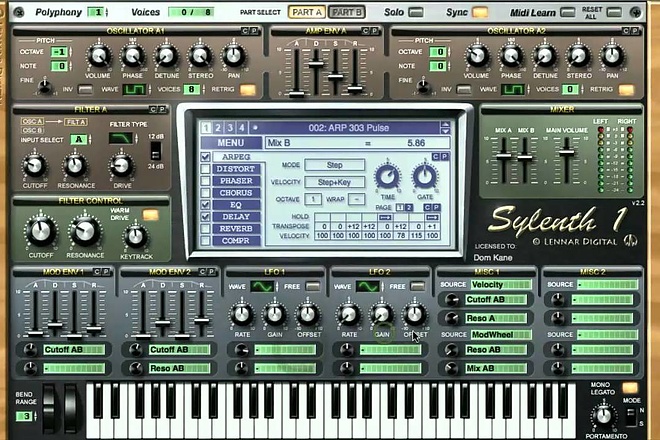Click Amp Env A Decay slider
Viewport: 660px width, 440px height.
click(316, 64)
